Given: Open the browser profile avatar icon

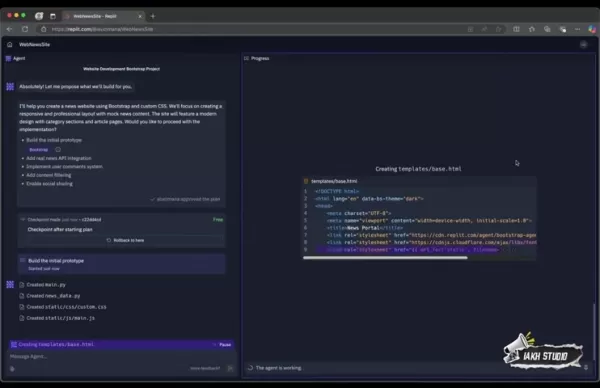Looking at the screenshot, I should tap(39, 16).
